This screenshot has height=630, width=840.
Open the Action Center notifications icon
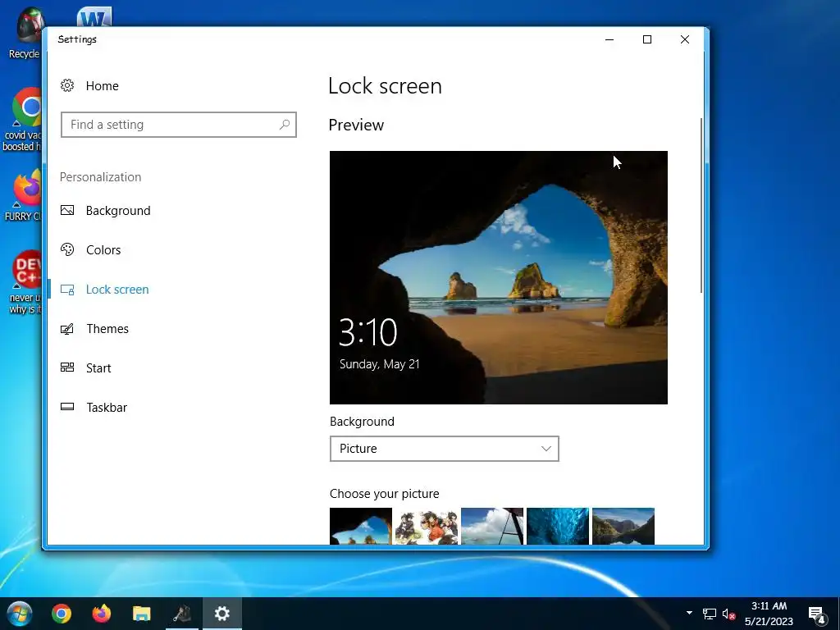pyautogui.click(x=816, y=614)
